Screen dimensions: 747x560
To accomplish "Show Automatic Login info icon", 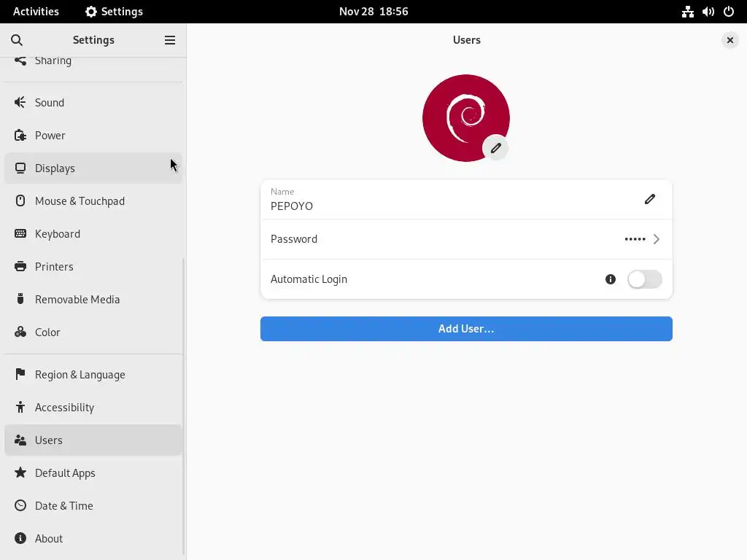I will pyautogui.click(x=611, y=279).
